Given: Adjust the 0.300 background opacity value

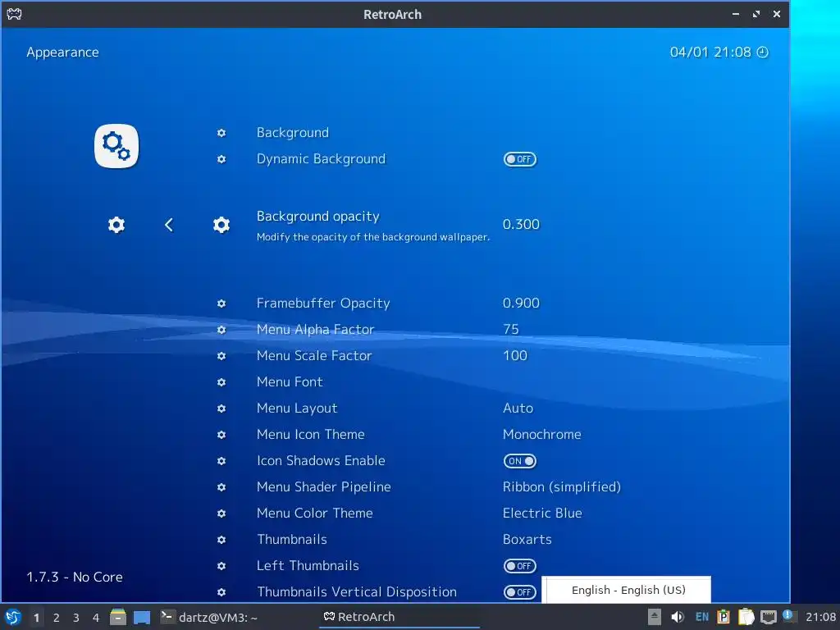Looking at the screenshot, I should [x=521, y=225].
